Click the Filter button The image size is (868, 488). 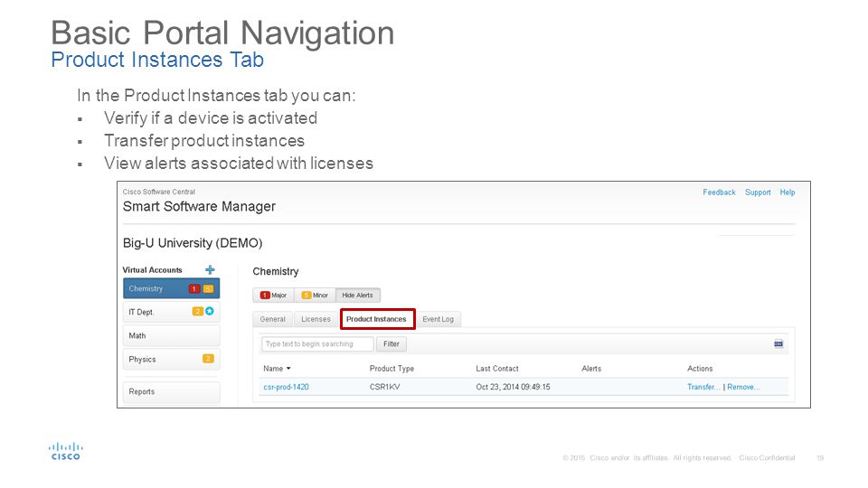point(392,343)
